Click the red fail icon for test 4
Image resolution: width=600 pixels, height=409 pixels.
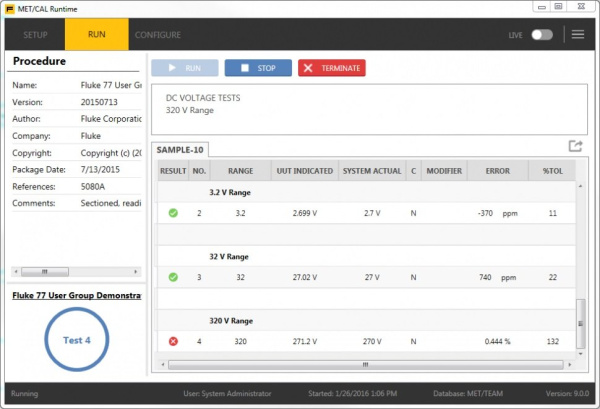click(x=172, y=341)
